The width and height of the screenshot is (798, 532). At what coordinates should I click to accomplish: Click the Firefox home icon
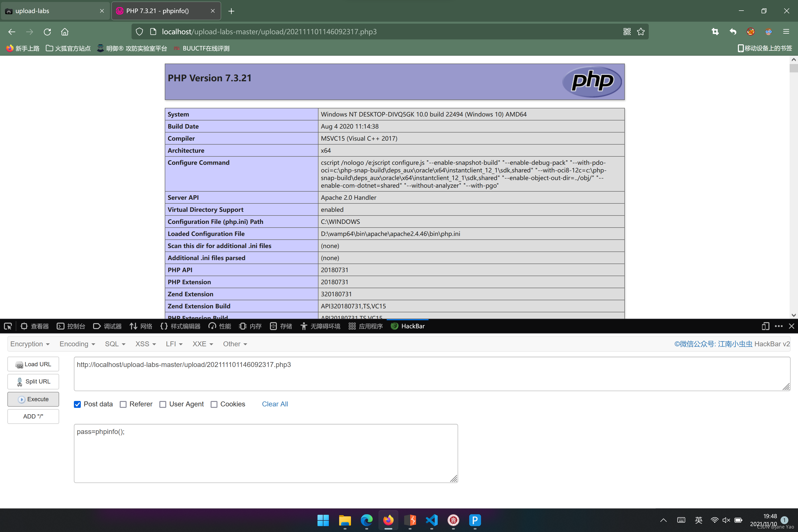pos(65,32)
